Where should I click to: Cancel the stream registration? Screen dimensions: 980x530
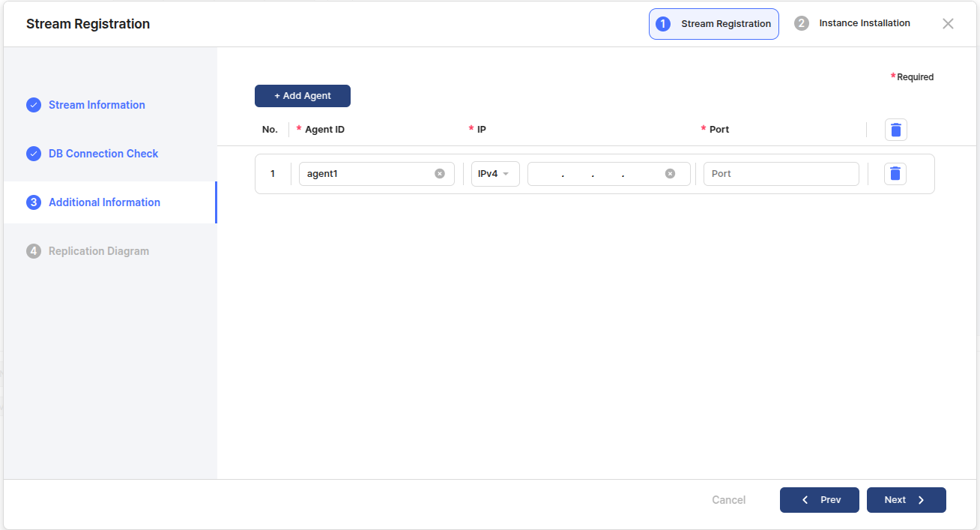[x=728, y=500]
